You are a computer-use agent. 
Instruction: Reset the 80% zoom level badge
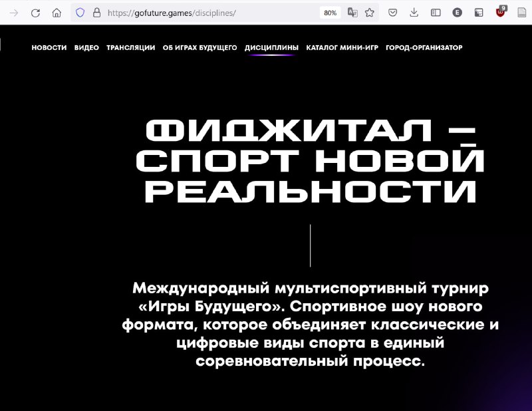coord(330,13)
